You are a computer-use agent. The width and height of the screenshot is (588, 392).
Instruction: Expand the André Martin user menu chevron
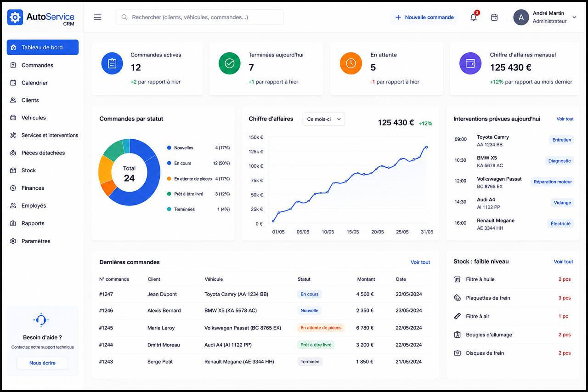click(x=574, y=17)
